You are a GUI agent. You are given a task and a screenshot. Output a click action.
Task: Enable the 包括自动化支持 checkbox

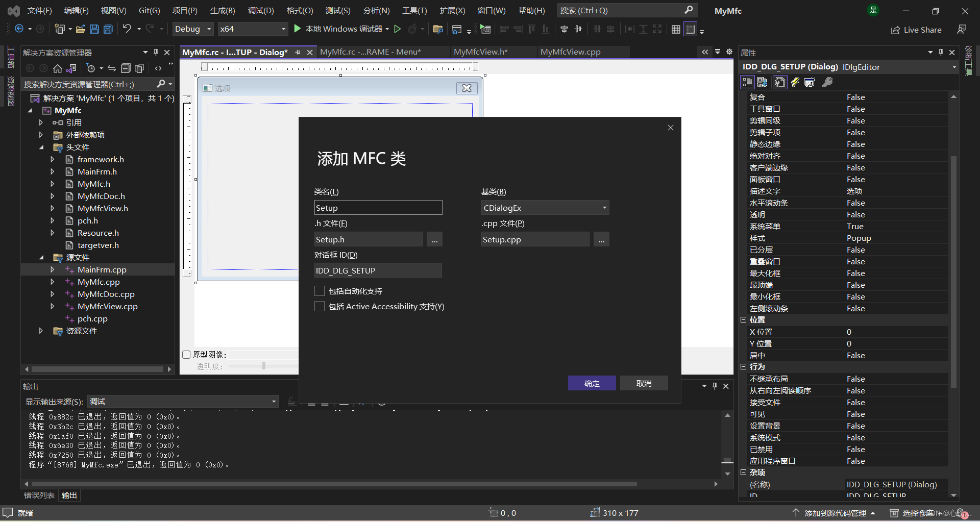pos(320,291)
